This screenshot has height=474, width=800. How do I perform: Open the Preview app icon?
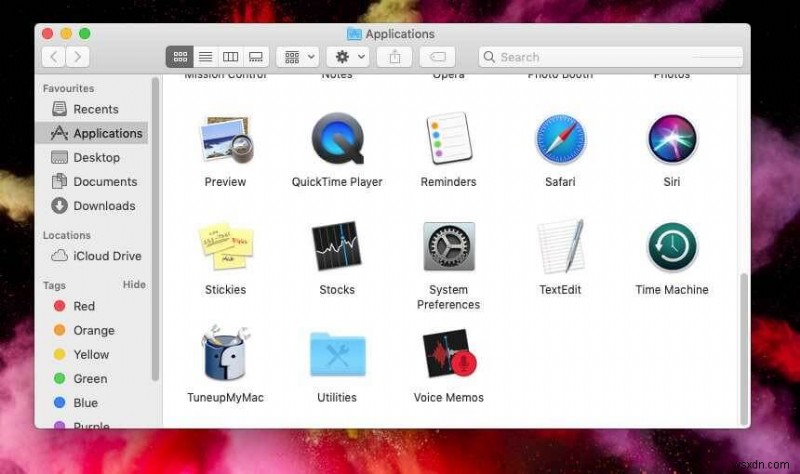pos(226,139)
